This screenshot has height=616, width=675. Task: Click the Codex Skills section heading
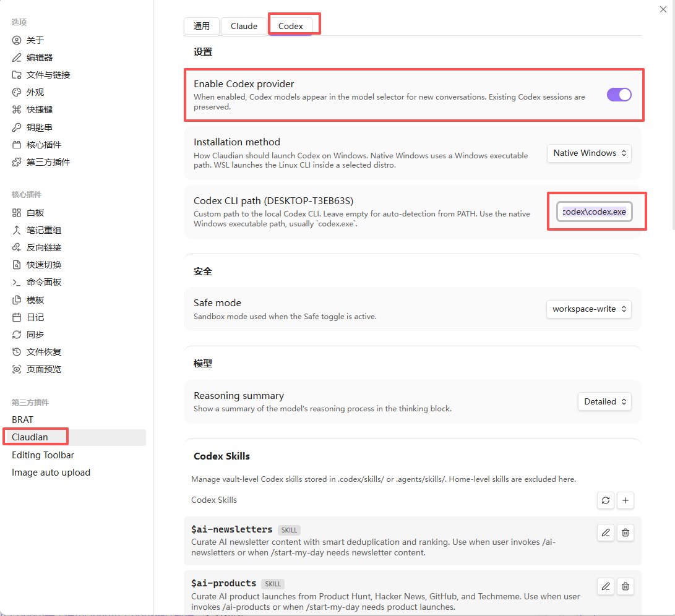click(221, 456)
